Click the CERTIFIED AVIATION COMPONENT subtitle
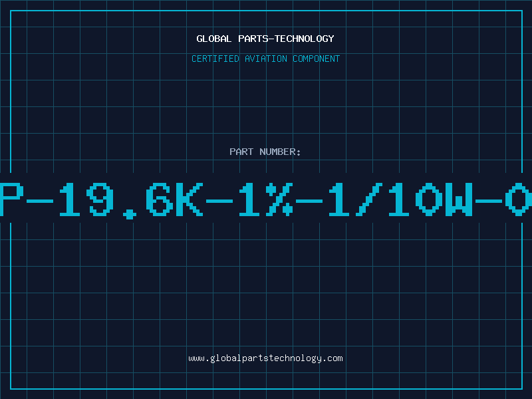 [265, 59]
